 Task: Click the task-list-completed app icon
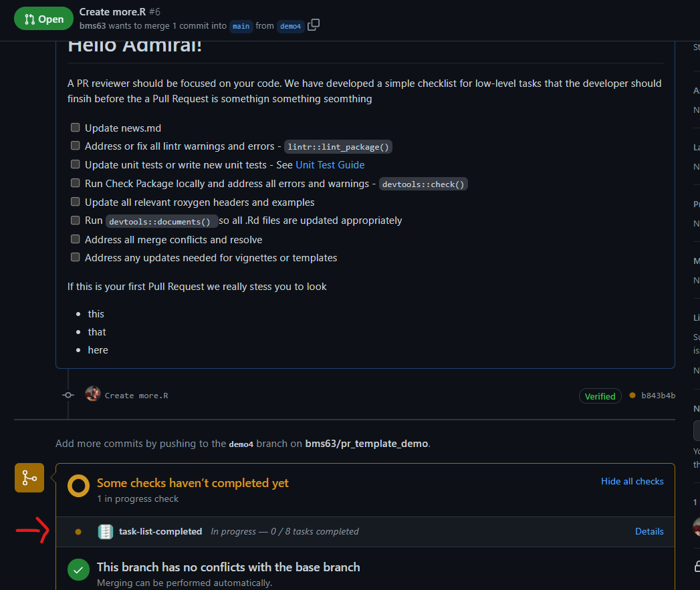coord(105,531)
